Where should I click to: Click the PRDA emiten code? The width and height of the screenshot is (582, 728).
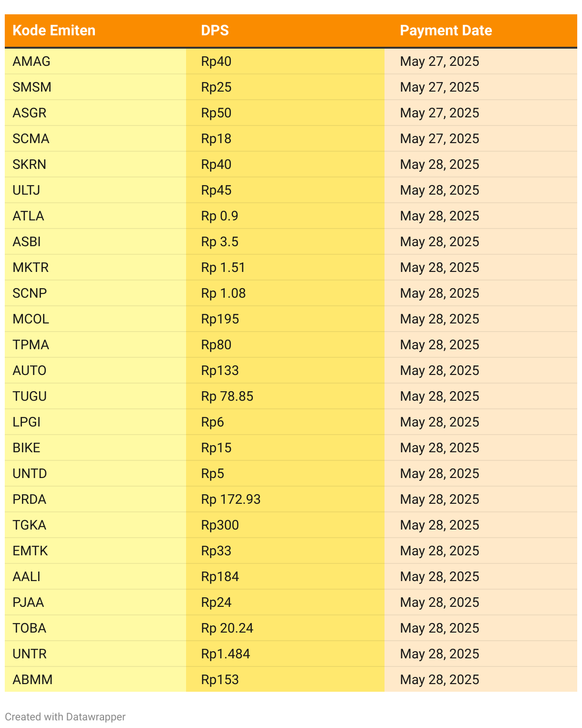coord(30,499)
